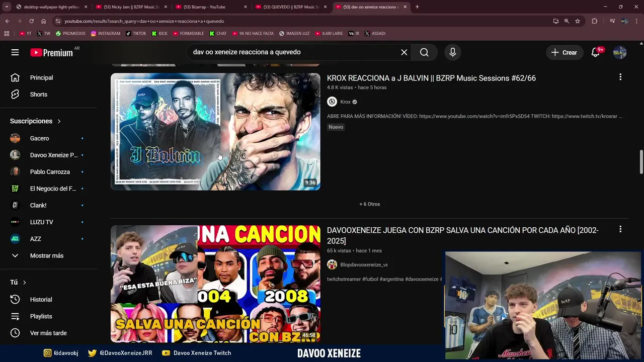Image resolution: width=644 pixels, height=362 pixels.
Task: Open options menu for the DAVOOXENEIZE video
Action: pos(620,229)
